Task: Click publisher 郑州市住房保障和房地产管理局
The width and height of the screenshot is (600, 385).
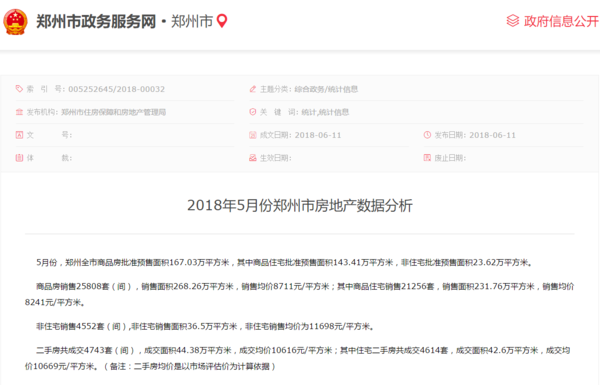Action: tap(114, 112)
